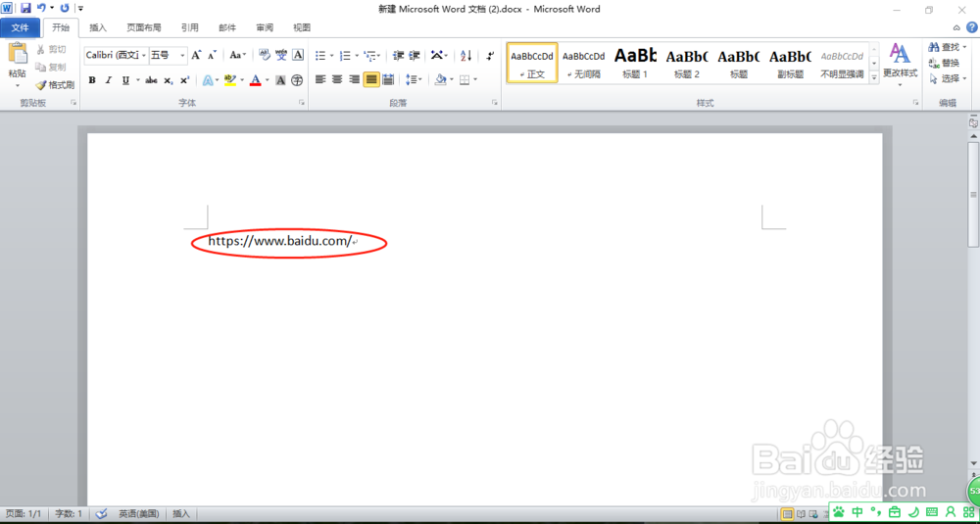Open the Font dialog launcher
This screenshot has width=980, height=524.
pyautogui.click(x=302, y=103)
